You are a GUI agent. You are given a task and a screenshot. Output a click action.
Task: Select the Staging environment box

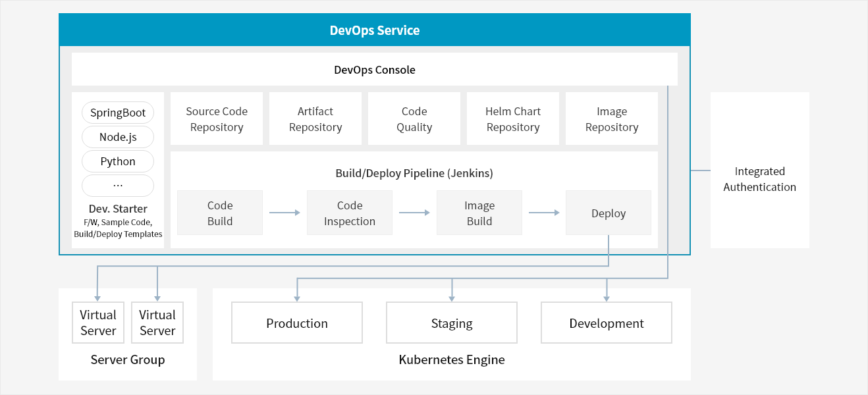tap(452, 323)
